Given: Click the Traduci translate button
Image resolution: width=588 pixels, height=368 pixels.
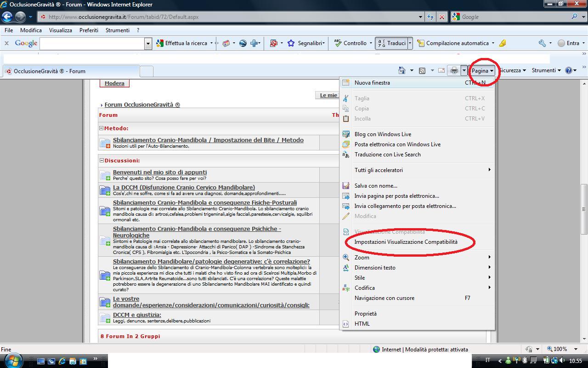Looking at the screenshot, I should pos(391,43).
